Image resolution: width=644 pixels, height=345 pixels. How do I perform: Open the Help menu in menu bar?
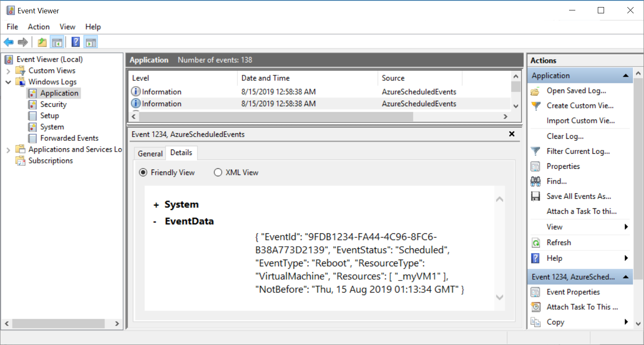93,27
